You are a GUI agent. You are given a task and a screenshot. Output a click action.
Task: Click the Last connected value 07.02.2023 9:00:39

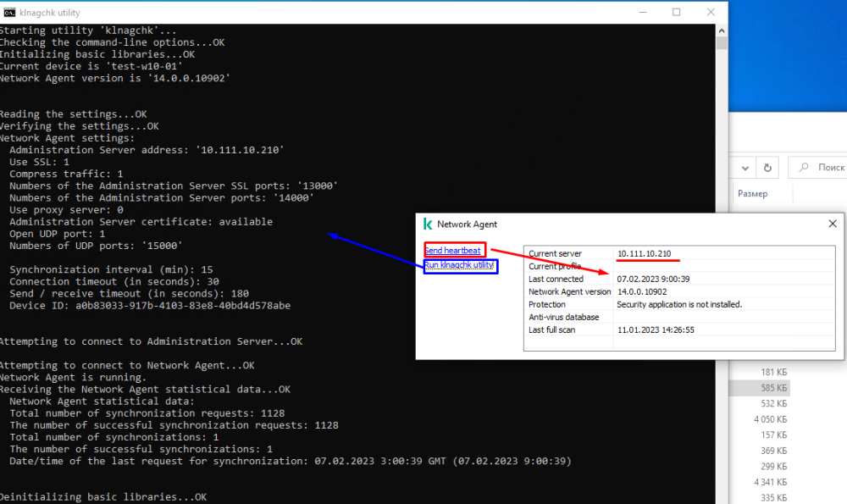pyautogui.click(x=653, y=279)
